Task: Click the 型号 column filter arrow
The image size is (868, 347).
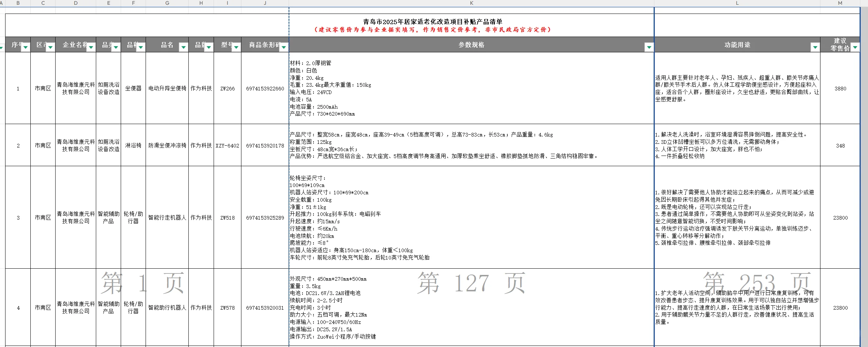Action: click(x=237, y=47)
